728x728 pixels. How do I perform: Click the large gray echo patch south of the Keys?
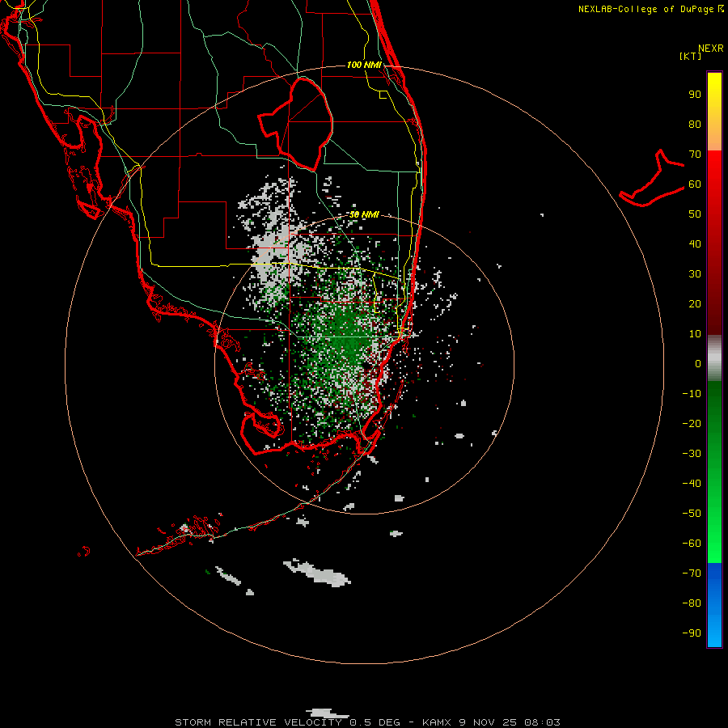pyautogui.click(x=318, y=573)
